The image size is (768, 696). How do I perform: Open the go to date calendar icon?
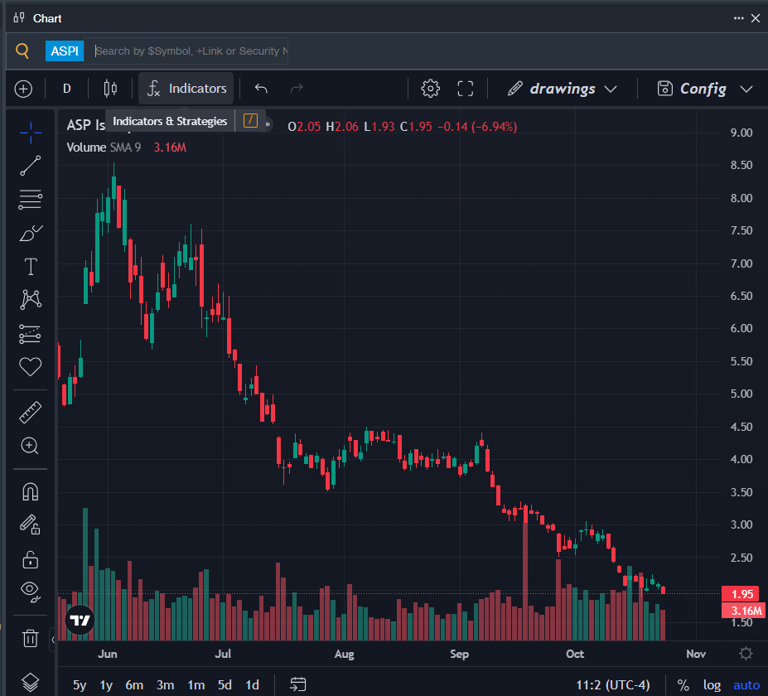pyautogui.click(x=298, y=684)
